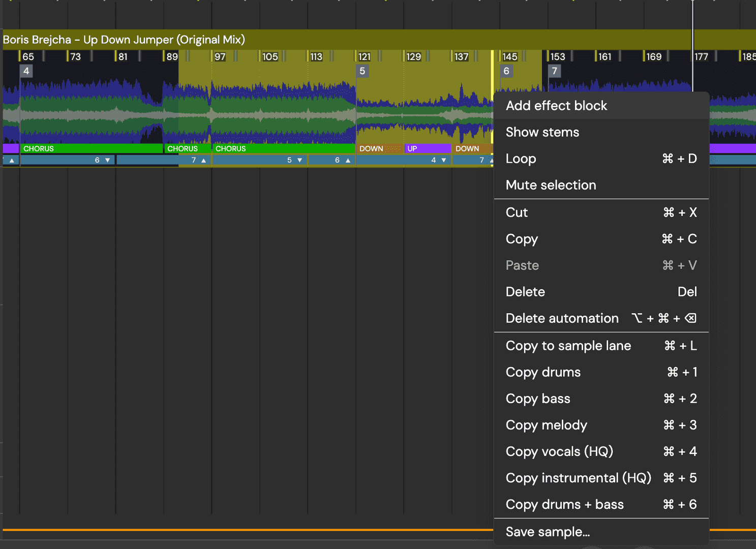Open energy level 6 up-arrow segment
This screenshot has height=549, width=756.
[x=332, y=160]
